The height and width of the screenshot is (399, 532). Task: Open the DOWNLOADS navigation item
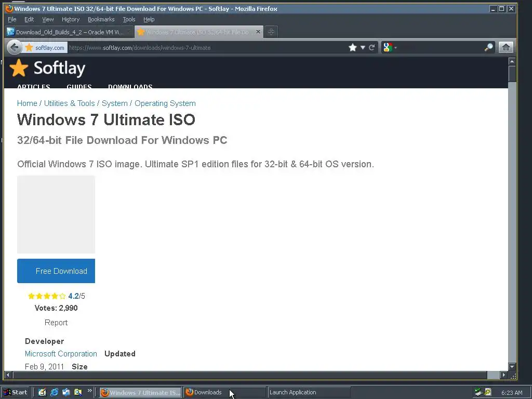tap(130, 86)
